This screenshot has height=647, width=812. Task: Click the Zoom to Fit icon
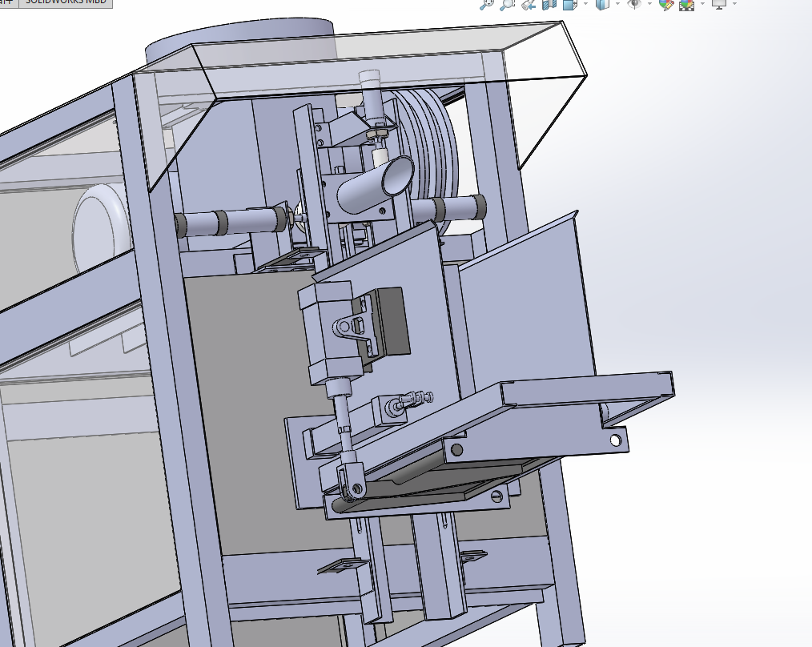[x=487, y=5]
